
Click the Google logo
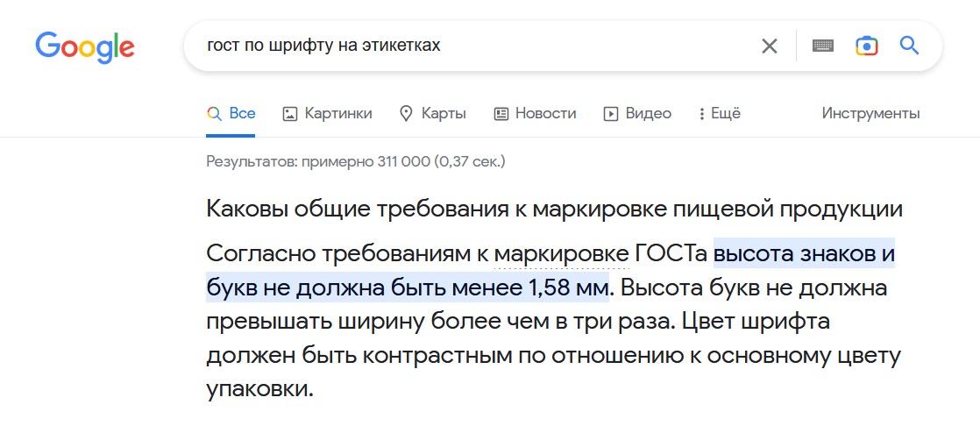click(84, 47)
